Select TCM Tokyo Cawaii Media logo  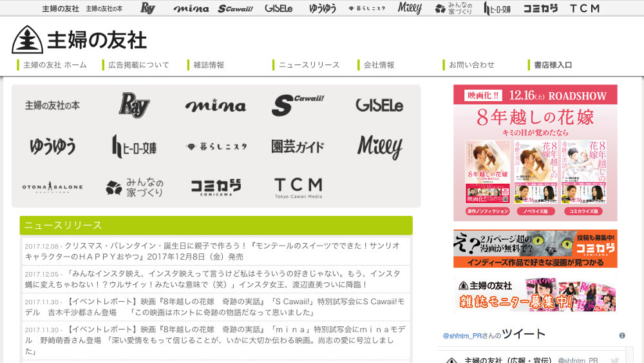tap(298, 188)
